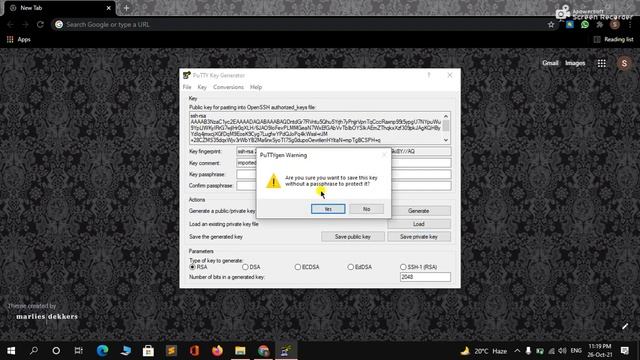Image resolution: width=640 pixels, height=360 pixels.
Task: Open the Google apps grid
Action: click(x=602, y=63)
